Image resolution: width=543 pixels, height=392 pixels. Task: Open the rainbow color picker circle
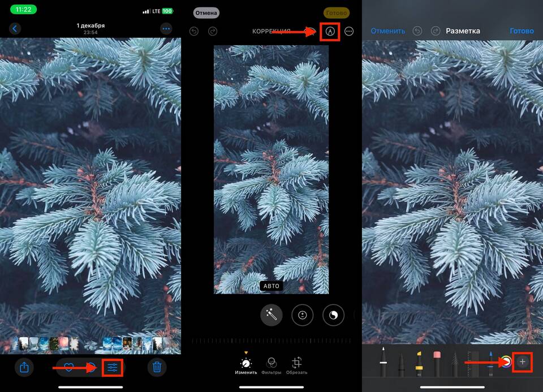click(x=505, y=361)
